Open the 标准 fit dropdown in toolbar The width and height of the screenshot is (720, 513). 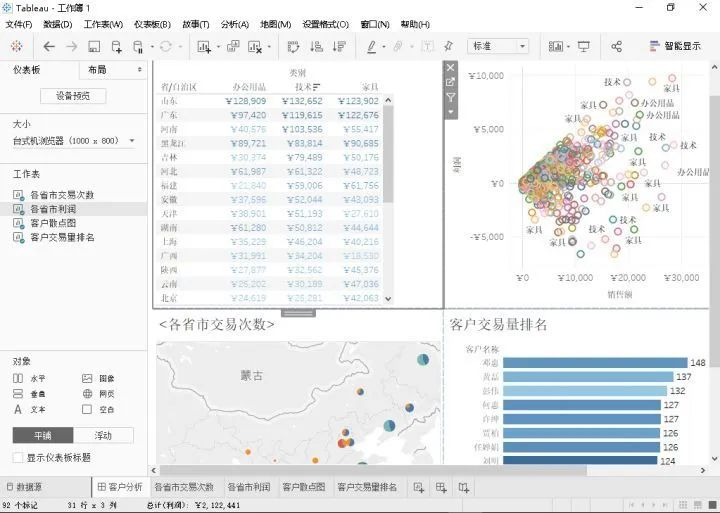click(x=498, y=46)
